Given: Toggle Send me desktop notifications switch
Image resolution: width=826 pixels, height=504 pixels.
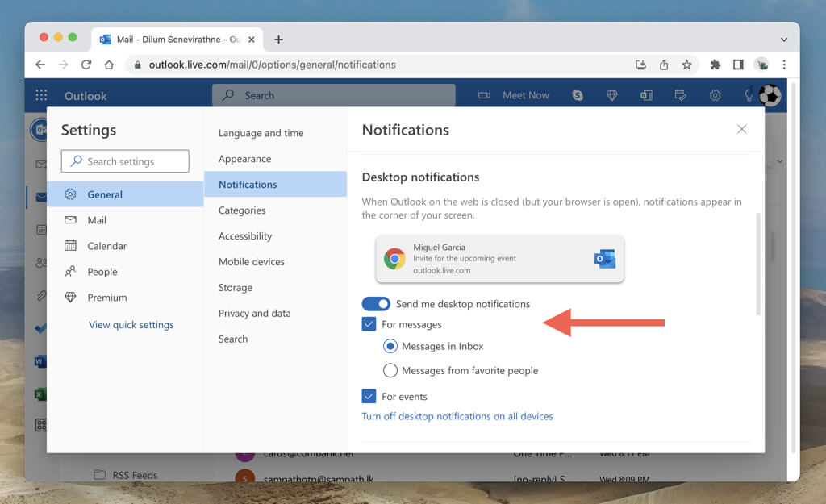Looking at the screenshot, I should click(376, 304).
